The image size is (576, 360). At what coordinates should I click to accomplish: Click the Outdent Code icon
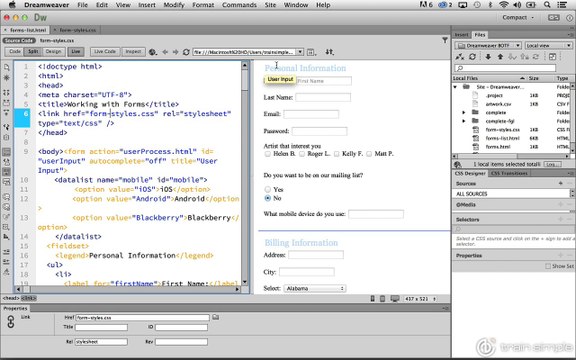[x=7, y=262]
